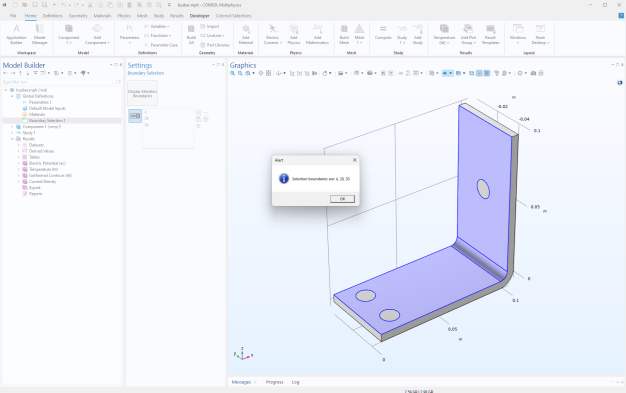The height and width of the screenshot is (393, 626).
Task: Expand the Temperature (ht) plot group
Action: point(18,169)
